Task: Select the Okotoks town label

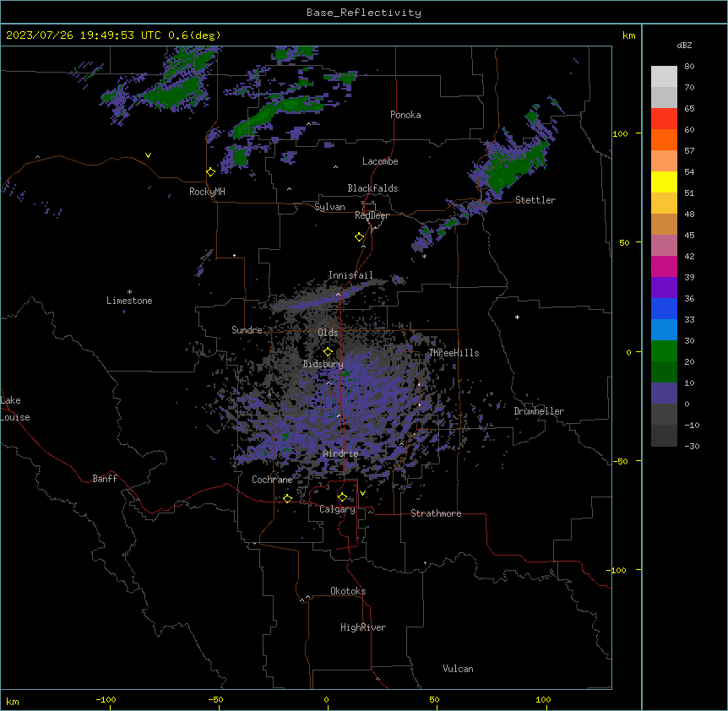Action: tap(348, 591)
